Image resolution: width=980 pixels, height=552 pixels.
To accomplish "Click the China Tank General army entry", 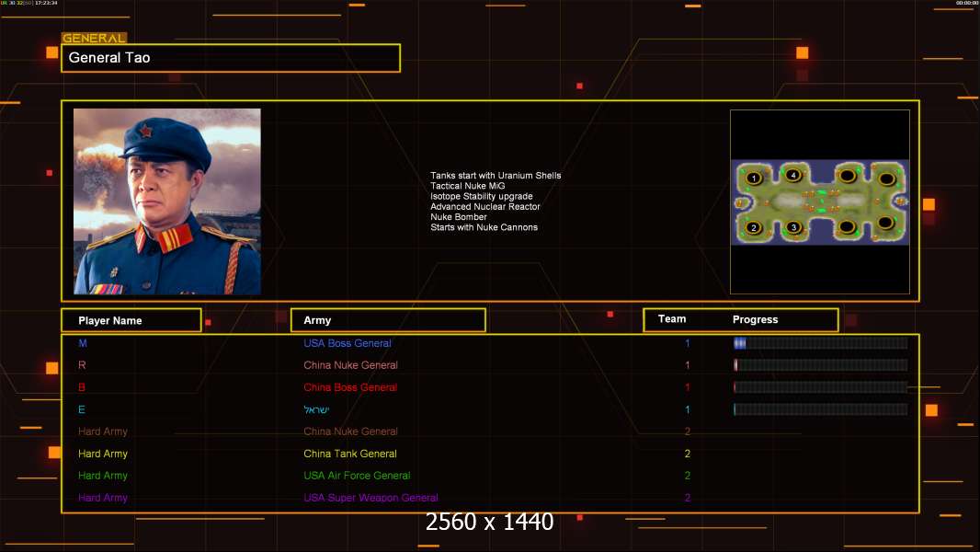I will (x=350, y=454).
